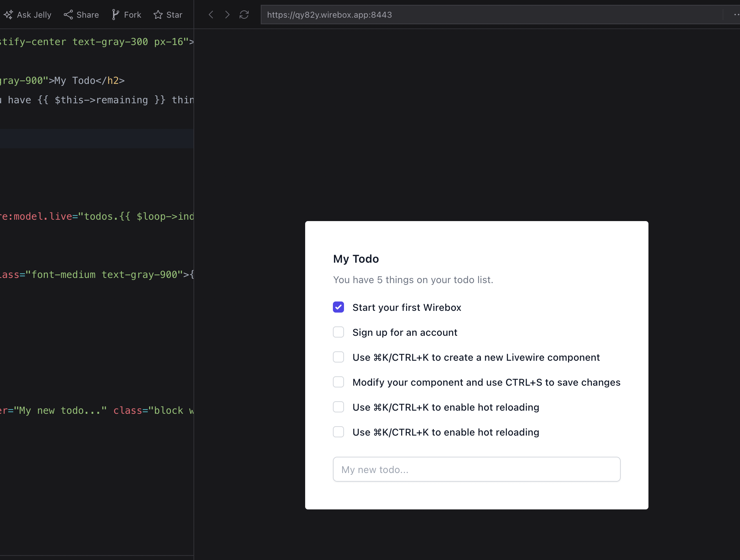This screenshot has width=740, height=560.
Task: Uncheck "Start your first Wirebox"
Action: pos(338,307)
